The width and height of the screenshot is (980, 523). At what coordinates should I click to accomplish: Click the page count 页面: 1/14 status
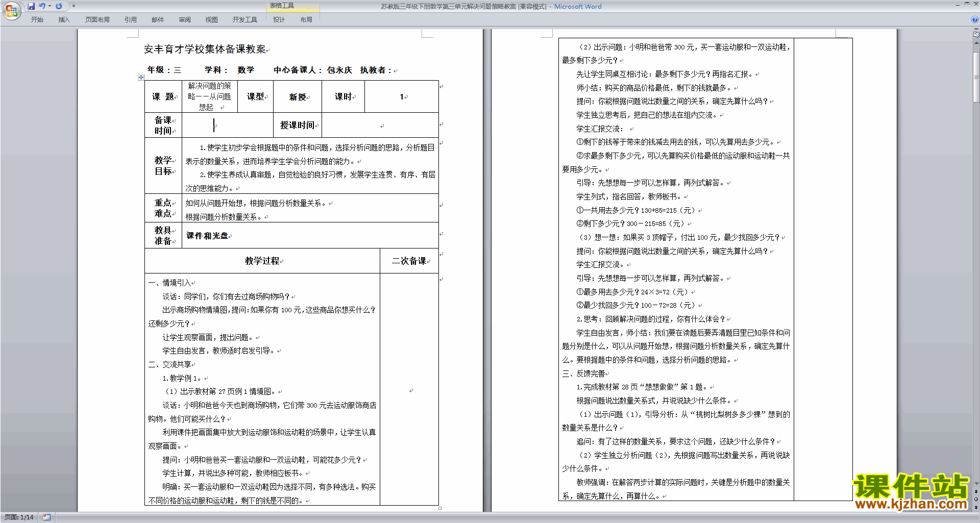[x=19, y=517]
